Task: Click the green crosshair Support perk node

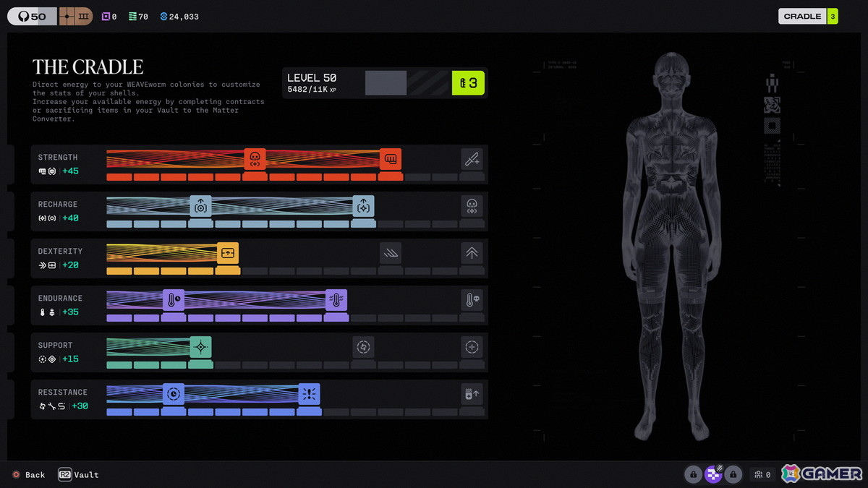Action: point(201,347)
